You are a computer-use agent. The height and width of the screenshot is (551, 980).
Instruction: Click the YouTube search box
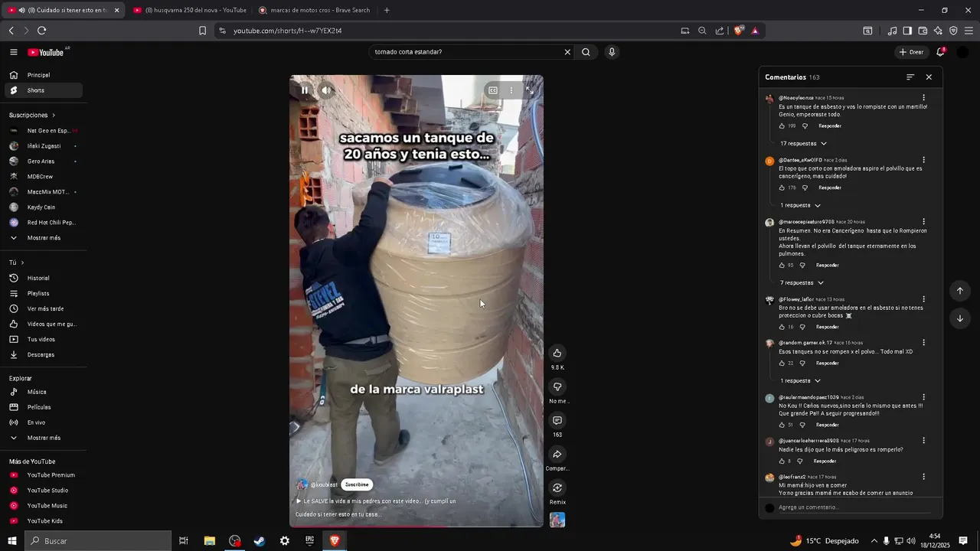pyautogui.click(x=465, y=52)
